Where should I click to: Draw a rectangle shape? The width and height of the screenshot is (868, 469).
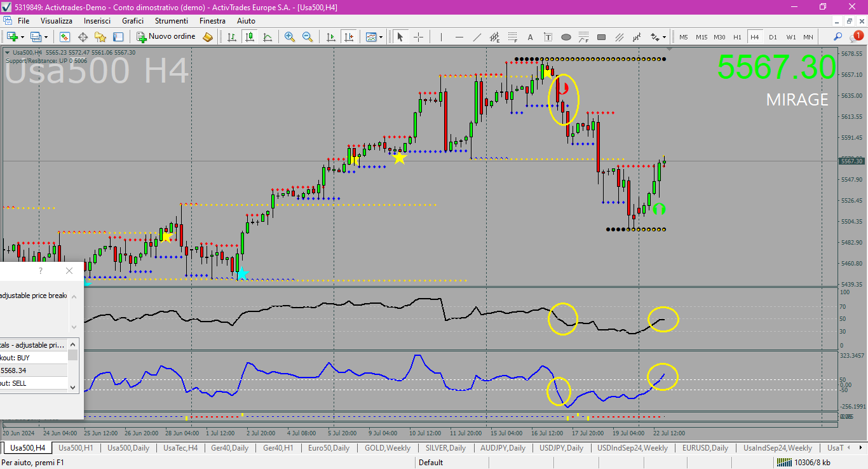602,37
